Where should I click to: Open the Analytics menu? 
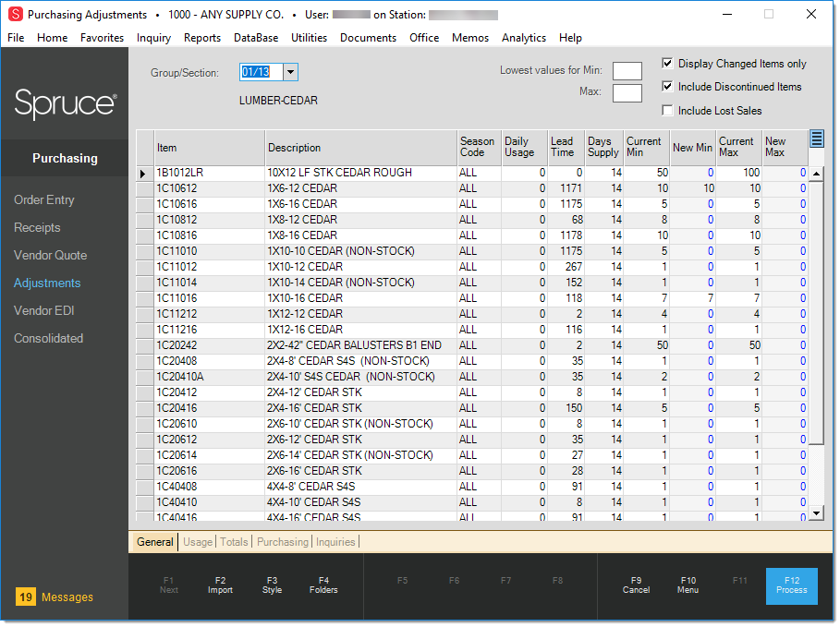pos(524,38)
